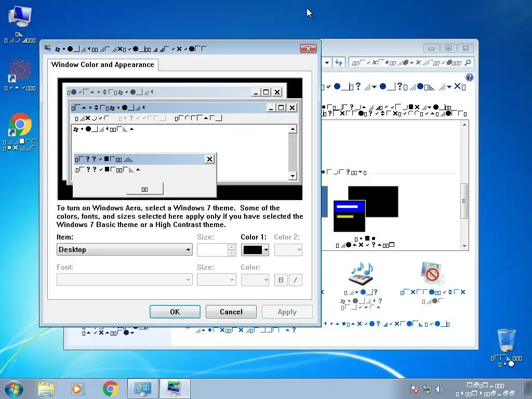The image size is (532, 399).
Task: Select the high contrast black theme thumbnail
Action: [x=366, y=209]
